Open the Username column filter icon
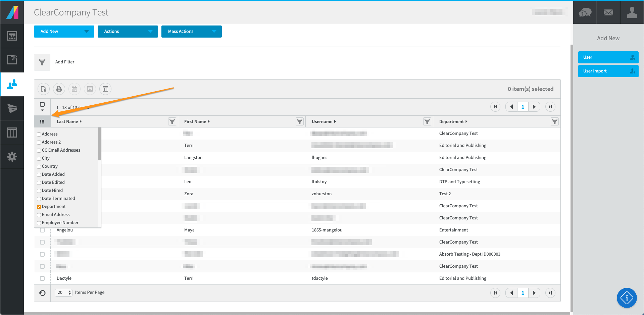Viewport: 644px width, 315px height. 427,121
